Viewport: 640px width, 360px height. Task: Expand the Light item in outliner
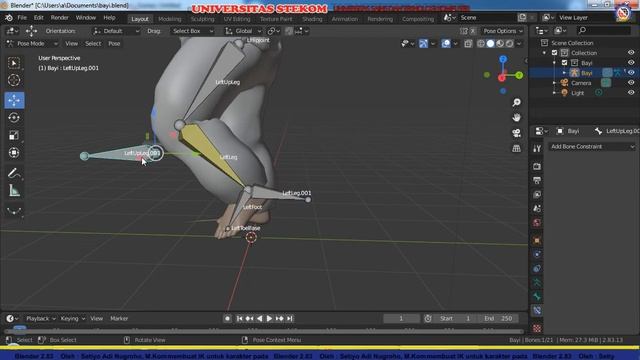click(x=554, y=93)
